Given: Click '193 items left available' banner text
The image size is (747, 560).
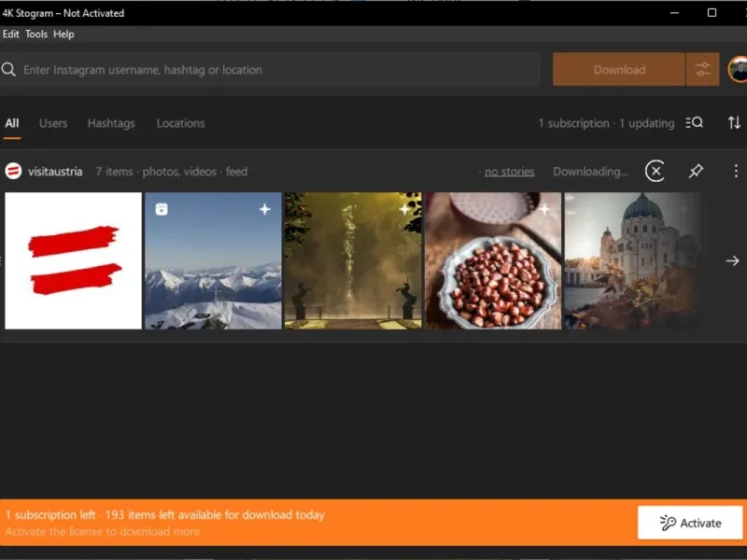Looking at the screenshot, I should (x=215, y=515).
